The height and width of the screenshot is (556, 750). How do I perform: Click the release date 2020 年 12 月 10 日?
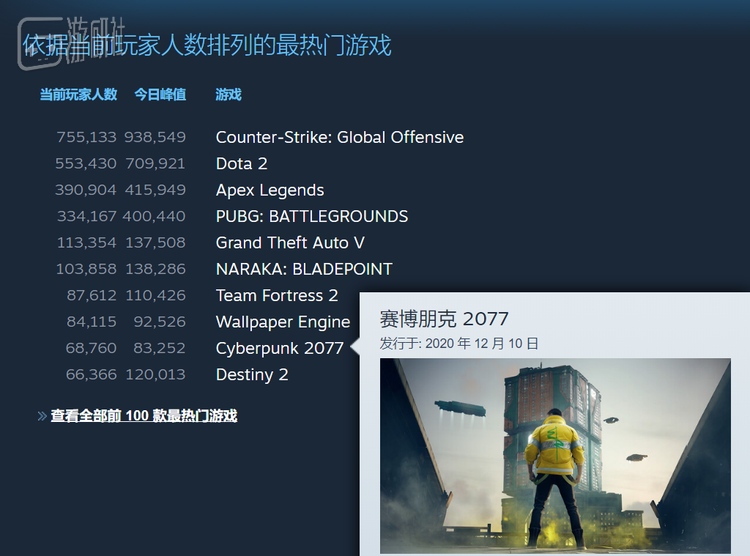[x=482, y=344]
